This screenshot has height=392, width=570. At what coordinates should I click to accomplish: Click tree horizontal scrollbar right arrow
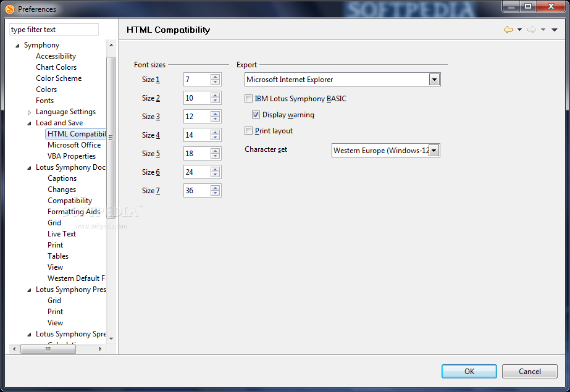pos(100,349)
